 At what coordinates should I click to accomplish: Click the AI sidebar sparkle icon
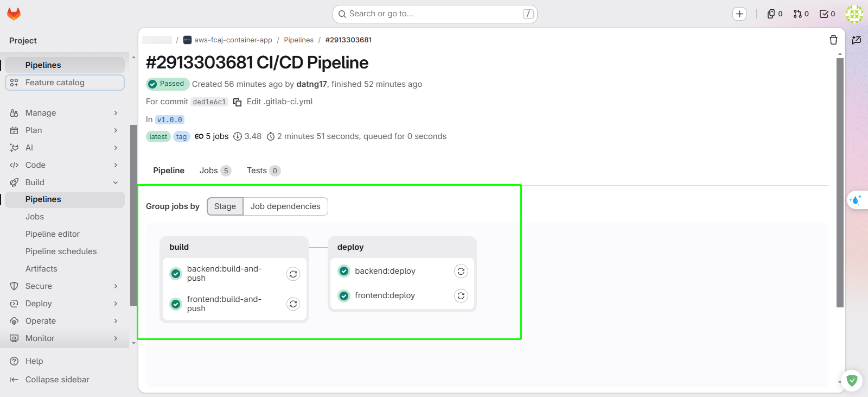tap(14, 148)
